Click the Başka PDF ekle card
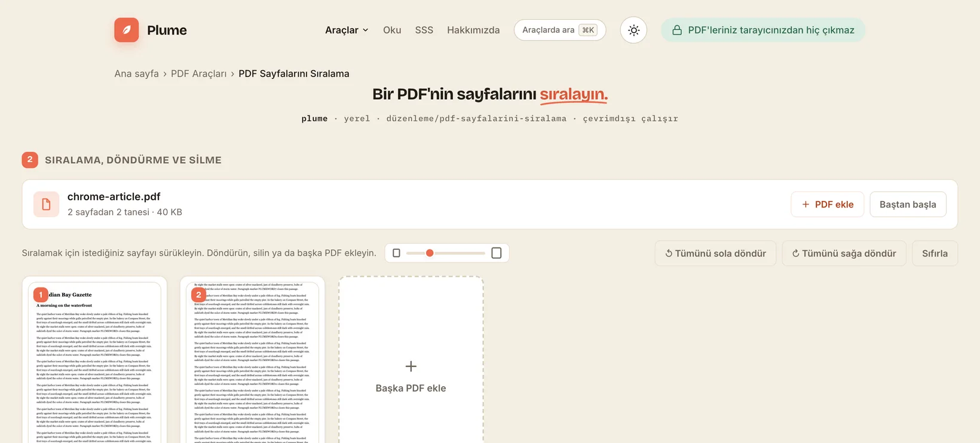Viewport: 980px width, 443px height. 411,360
